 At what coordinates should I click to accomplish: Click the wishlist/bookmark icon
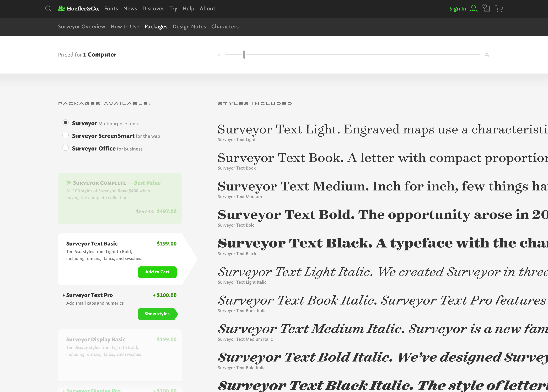486,8
